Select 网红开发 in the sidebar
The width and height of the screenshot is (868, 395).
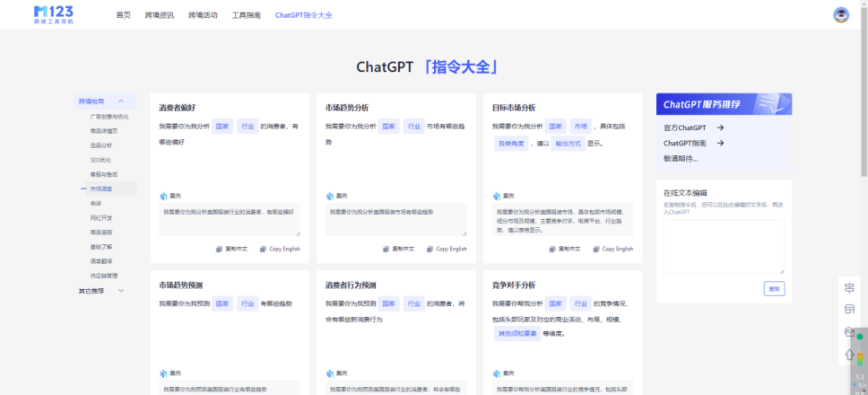pyautogui.click(x=100, y=218)
